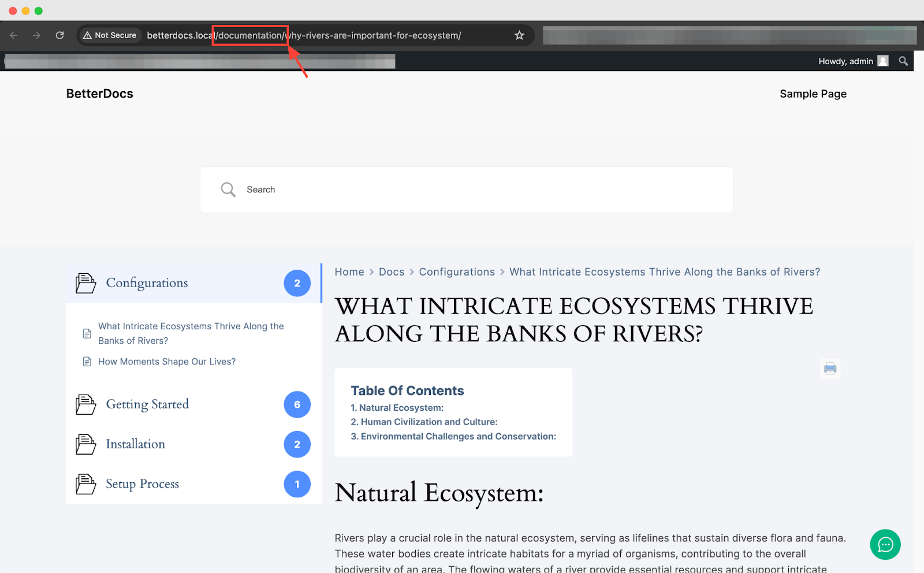924x573 pixels.
Task: Go to Home in the breadcrumb
Action: [349, 272]
